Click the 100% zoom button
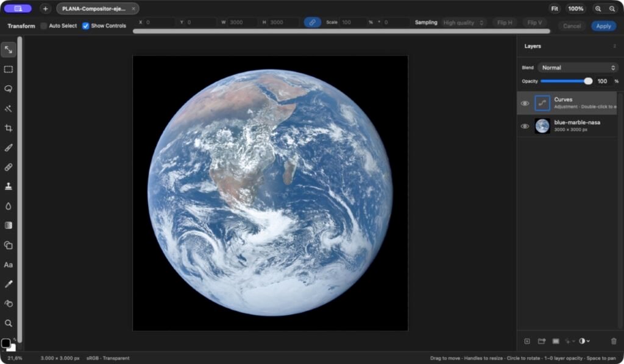Screen dimensions: 624x364 575,9
